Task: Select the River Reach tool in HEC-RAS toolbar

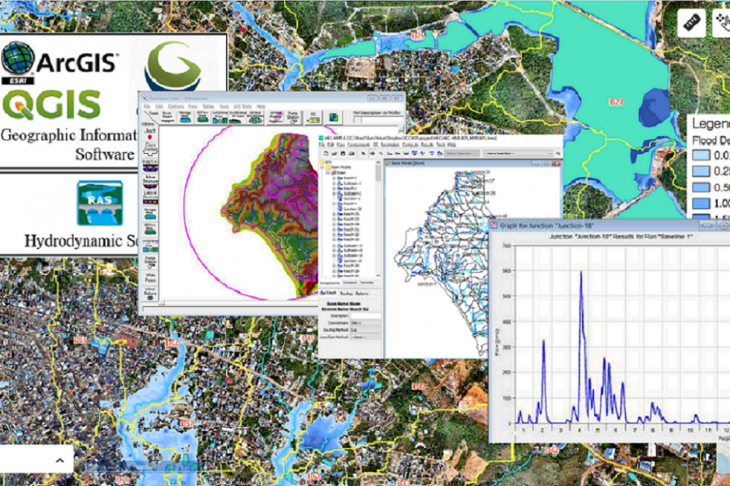Action: click(x=167, y=116)
